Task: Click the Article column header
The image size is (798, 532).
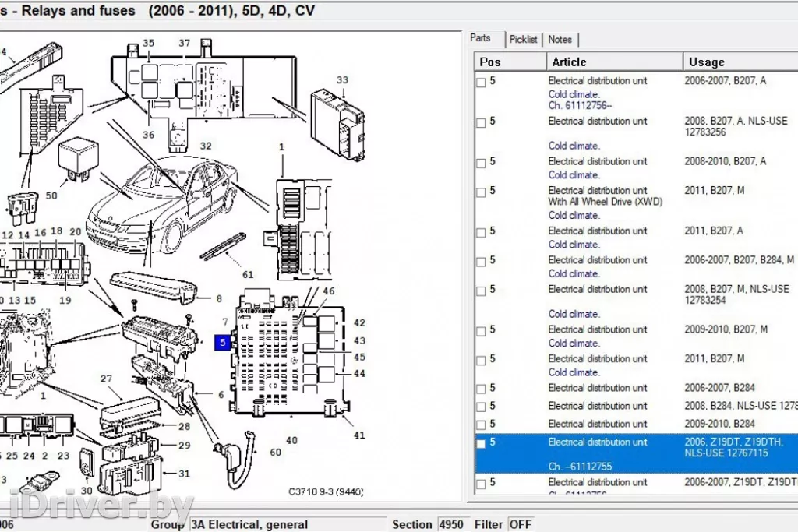Action: pyautogui.click(x=615, y=62)
